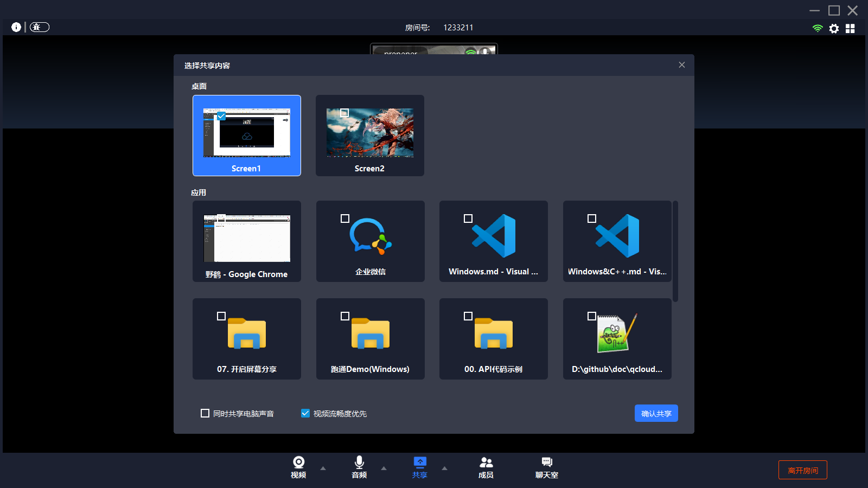868x488 pixels.
Task: Tick the checkbox on 跑通Demo(Windows)
Action: coord(345,316)
